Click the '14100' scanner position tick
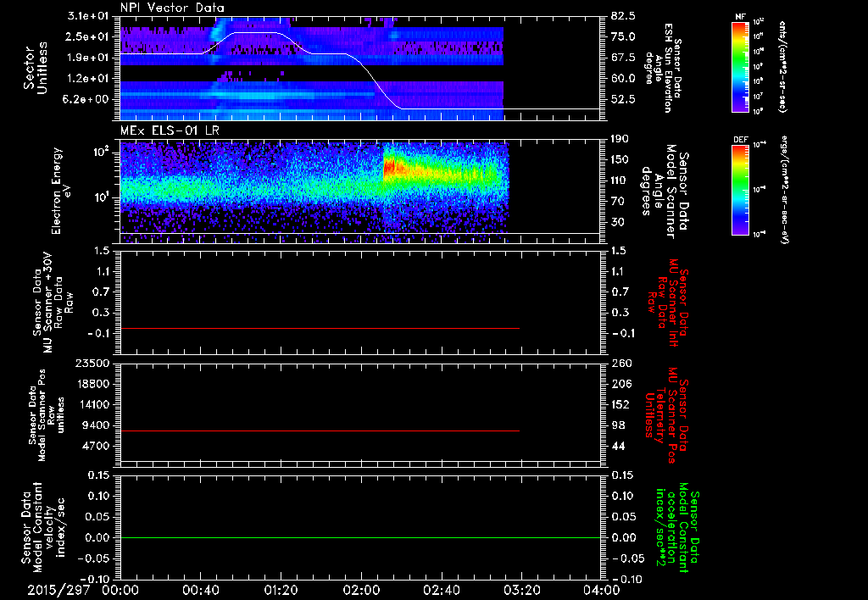Image resolution: width=868 pixels, height=600 pixels. 92,404
